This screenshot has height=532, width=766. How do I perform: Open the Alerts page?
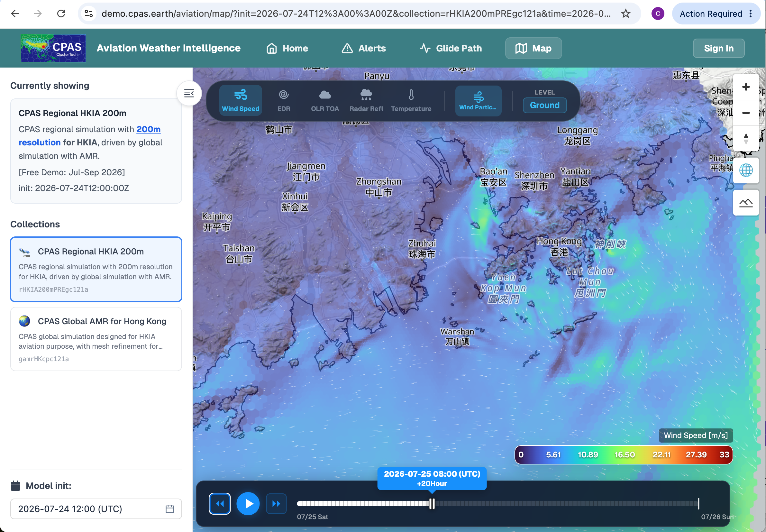click(x=363, y=48)
